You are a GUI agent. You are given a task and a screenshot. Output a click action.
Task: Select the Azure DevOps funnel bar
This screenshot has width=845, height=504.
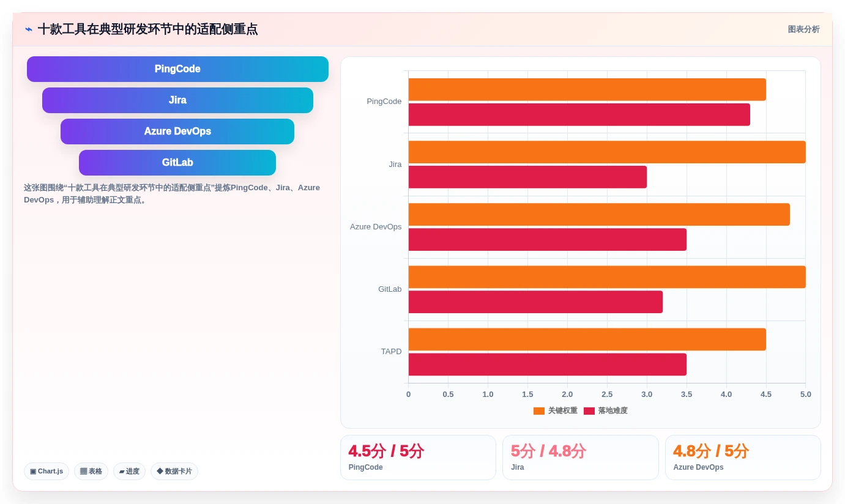click(x=177, y=132)
